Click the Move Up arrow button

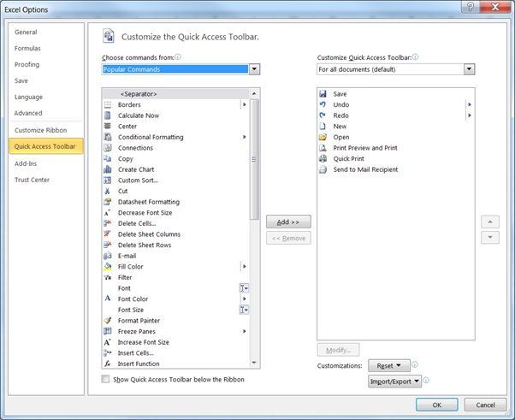click(x=490, y=222)
